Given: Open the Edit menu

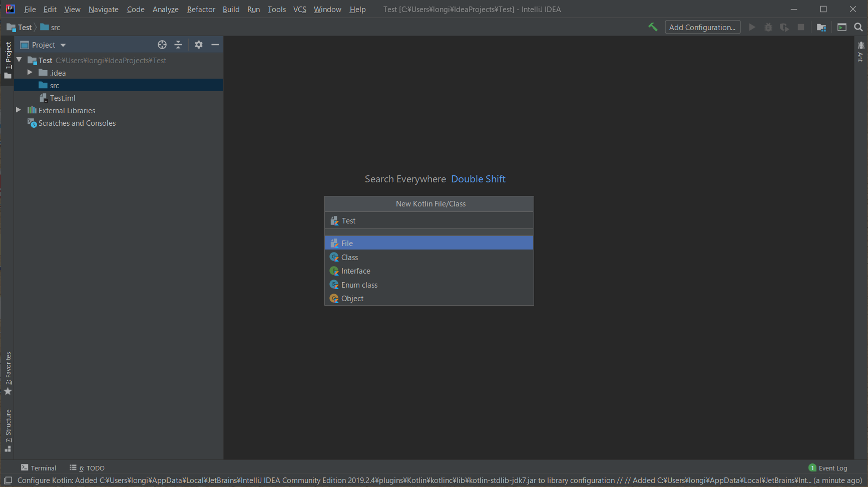Looking at the screenshot, I should pos(50,9).
